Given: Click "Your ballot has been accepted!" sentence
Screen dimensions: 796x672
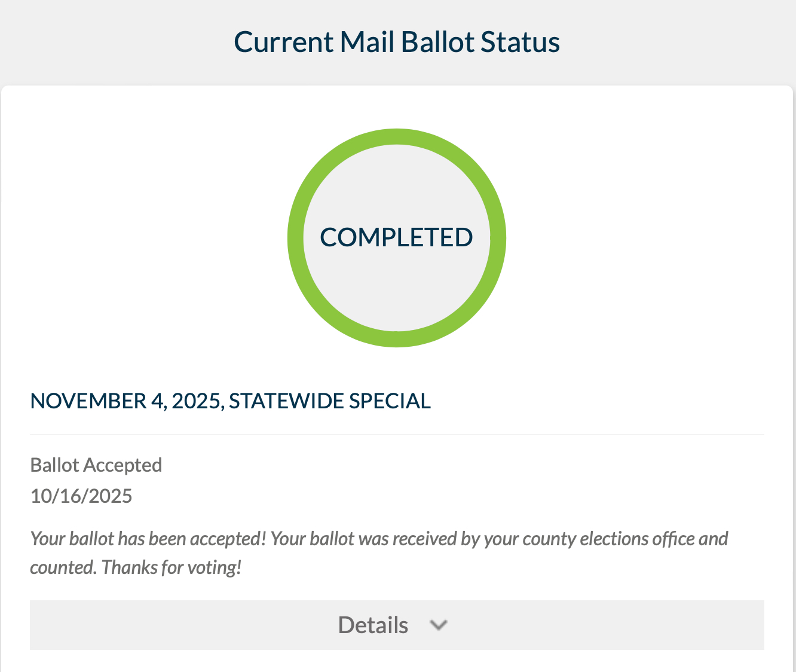Looking at the screenshot, I should point(148,539).
